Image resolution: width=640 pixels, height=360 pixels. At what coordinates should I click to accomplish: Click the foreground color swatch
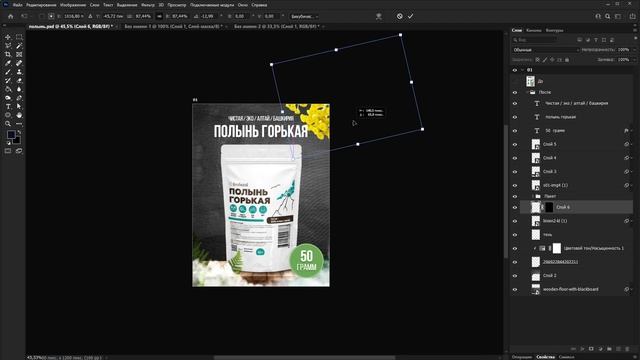11,135
